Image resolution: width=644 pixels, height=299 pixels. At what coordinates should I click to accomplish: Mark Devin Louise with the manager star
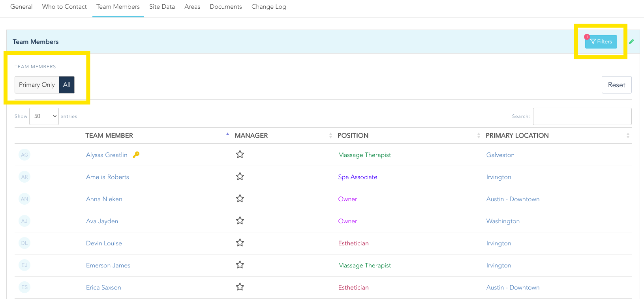(x=240, y=243)
